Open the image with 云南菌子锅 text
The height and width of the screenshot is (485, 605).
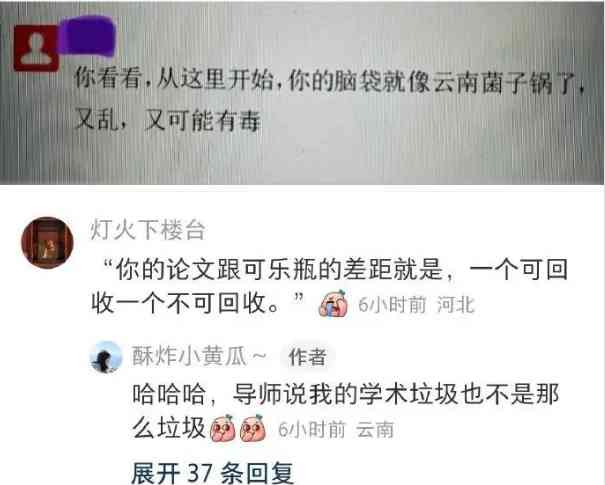click(x=302, y=93)
